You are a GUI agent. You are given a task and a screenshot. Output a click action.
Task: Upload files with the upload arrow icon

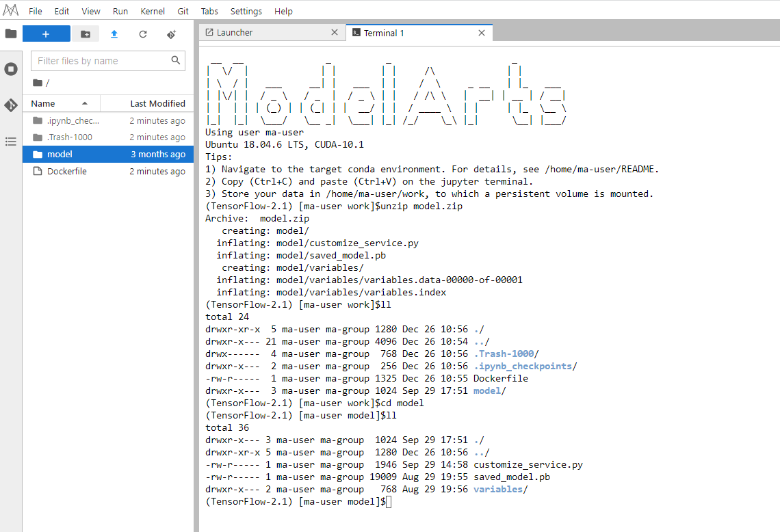114,34
